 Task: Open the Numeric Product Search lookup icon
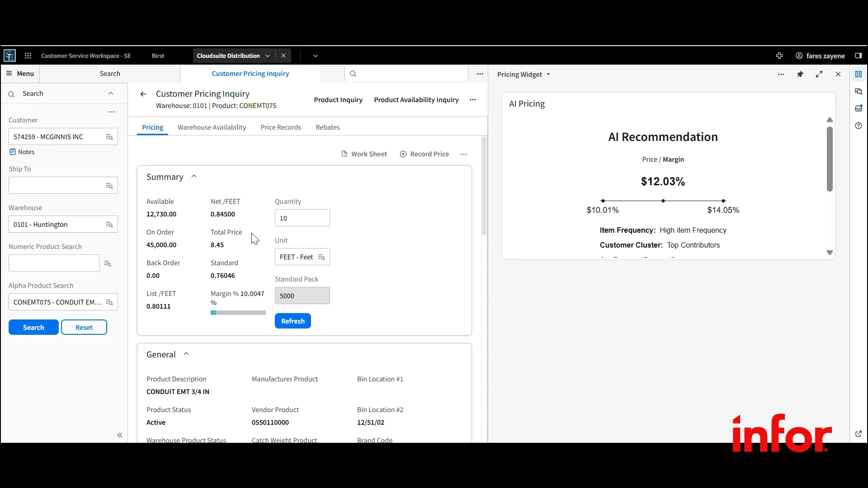(x=108, y=263)
